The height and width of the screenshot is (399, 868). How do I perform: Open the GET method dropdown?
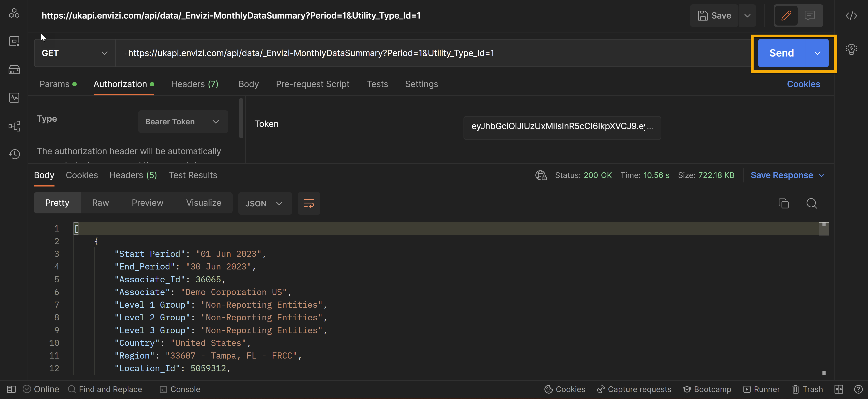coord(74,53)
